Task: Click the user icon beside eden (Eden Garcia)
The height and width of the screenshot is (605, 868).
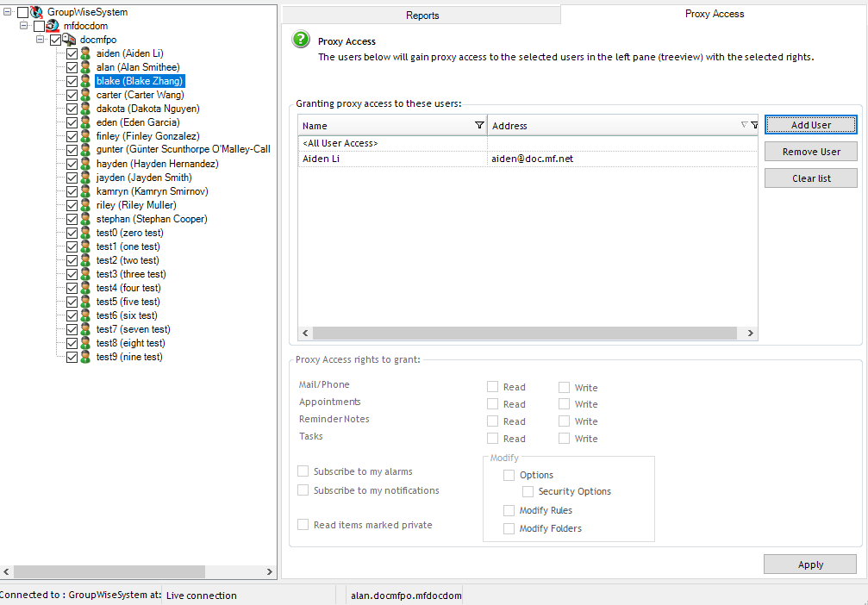Action: [85, 122]
